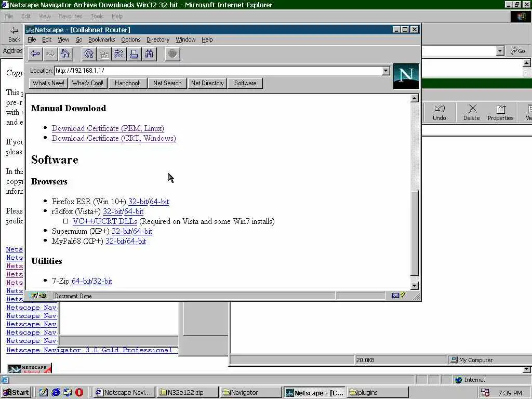Click the Delete icon in the Navigator folder toolbar
The width and height of the screenshot is (532, 399).
pyautogui.click(x=472, y=113)
